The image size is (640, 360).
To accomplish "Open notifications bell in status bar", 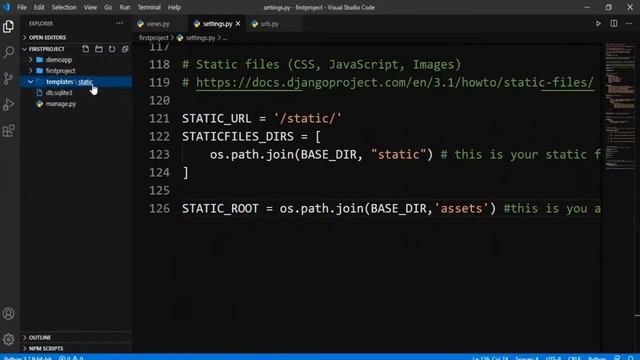I will coord(630,358).
